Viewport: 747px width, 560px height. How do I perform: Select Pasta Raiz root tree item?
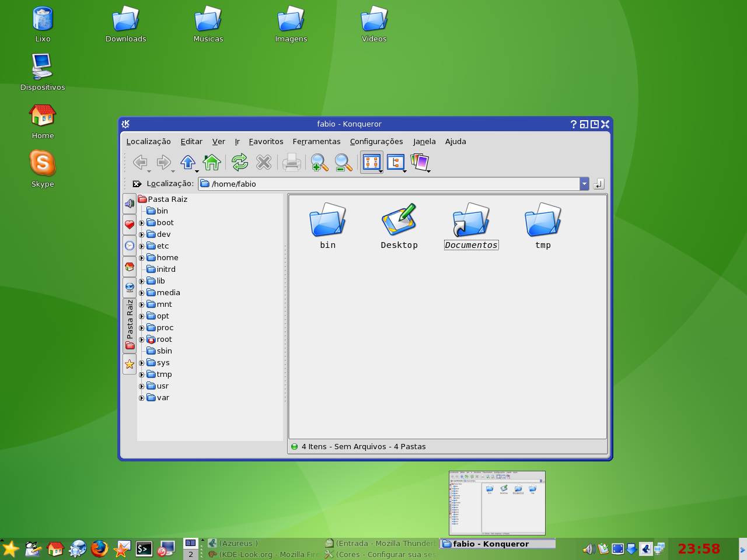[163, 199]
